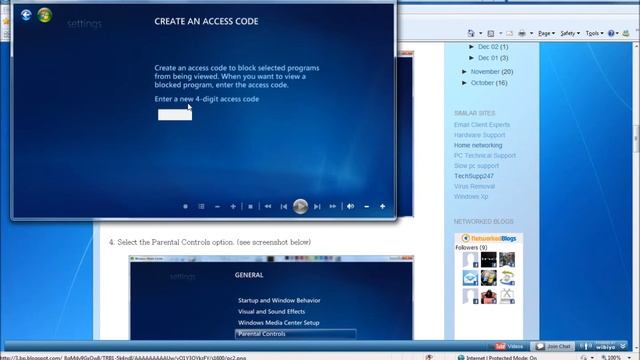Image resolution: width=640 pixels, height=360 pixels.
Task: Click the skip back button
Action: [284, 207]
